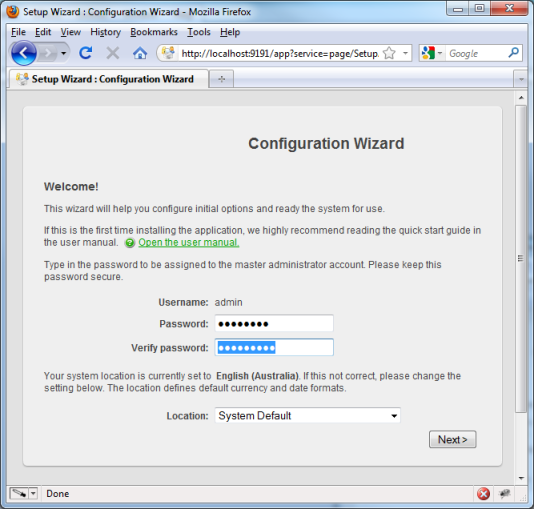This screenshot has height=509, width=534.
Task: Click the status bar pointer tool icon
Action: tap(19, 493)
